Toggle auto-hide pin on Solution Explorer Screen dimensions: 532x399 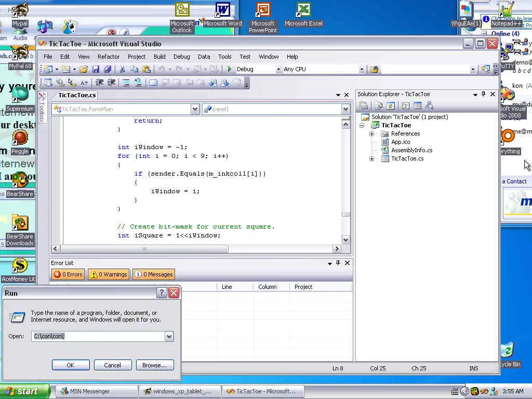484,94
